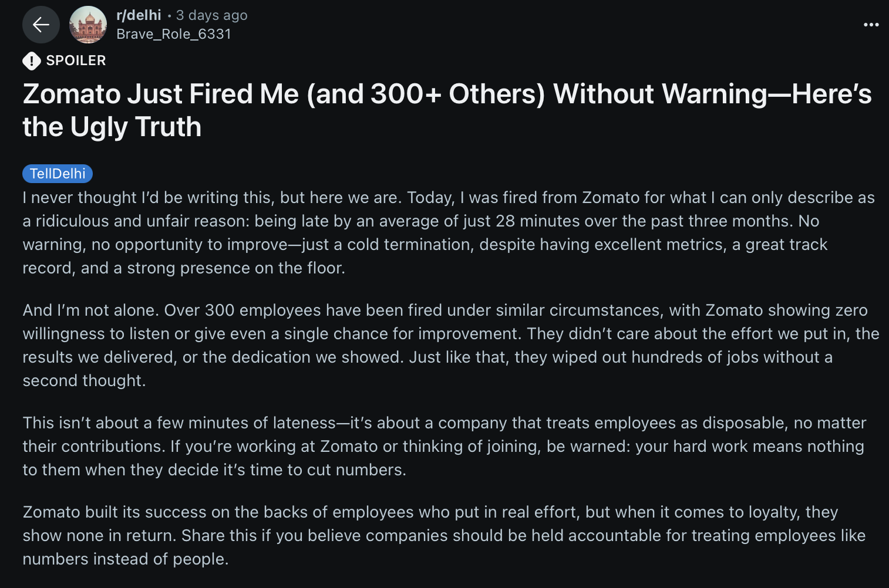Select the TellDelhi post flair
This screenshot has height=588, width=889.
tap(58, 174)
